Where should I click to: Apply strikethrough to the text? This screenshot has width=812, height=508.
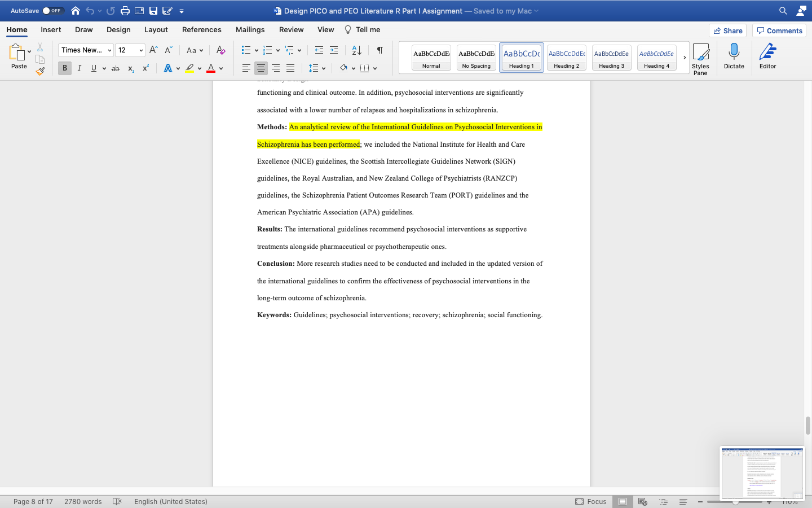(x=115, y=68)
